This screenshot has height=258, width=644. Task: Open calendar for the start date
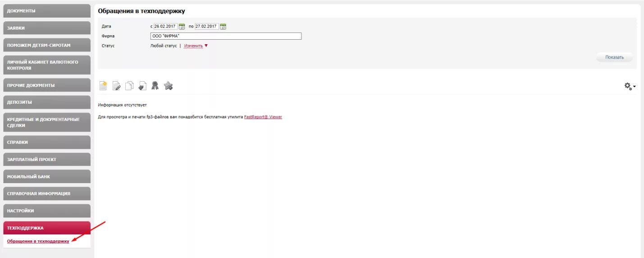click(x=182, y=27)
